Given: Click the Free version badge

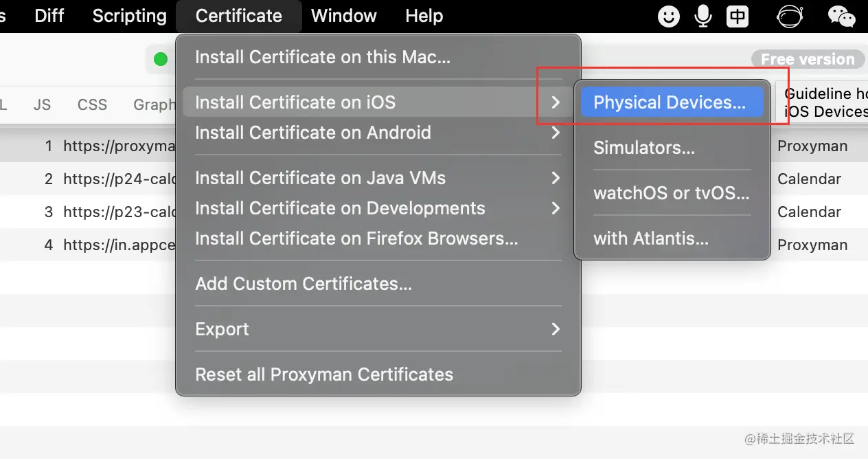Looking at the screenshot, I should click(x=807, y=59).
